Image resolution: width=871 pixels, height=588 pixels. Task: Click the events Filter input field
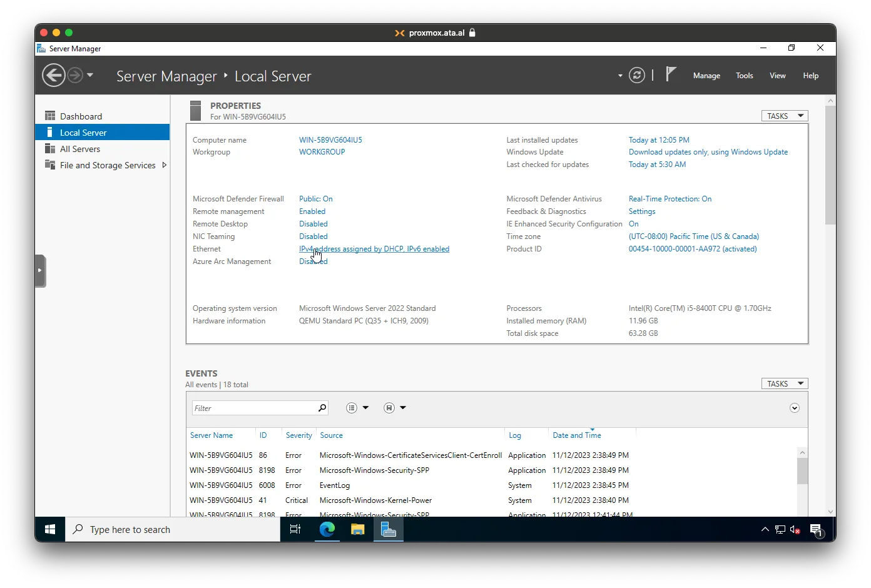[254, 408]
